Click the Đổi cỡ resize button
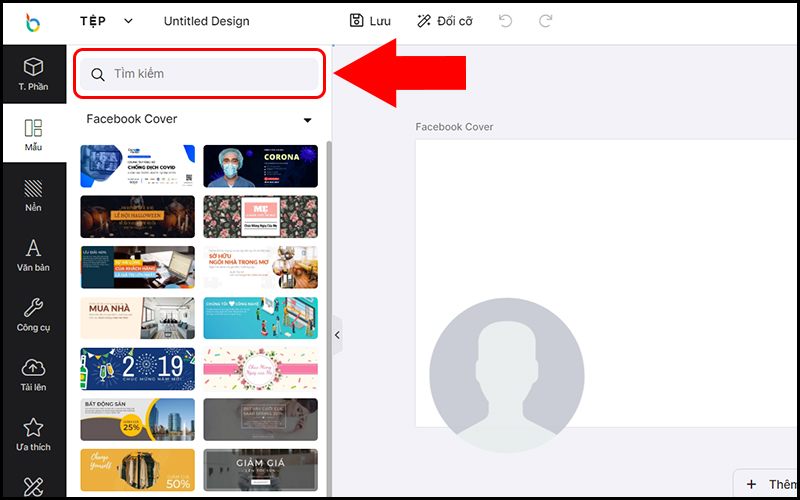800x500 pixels. click(x=444, y=21)
